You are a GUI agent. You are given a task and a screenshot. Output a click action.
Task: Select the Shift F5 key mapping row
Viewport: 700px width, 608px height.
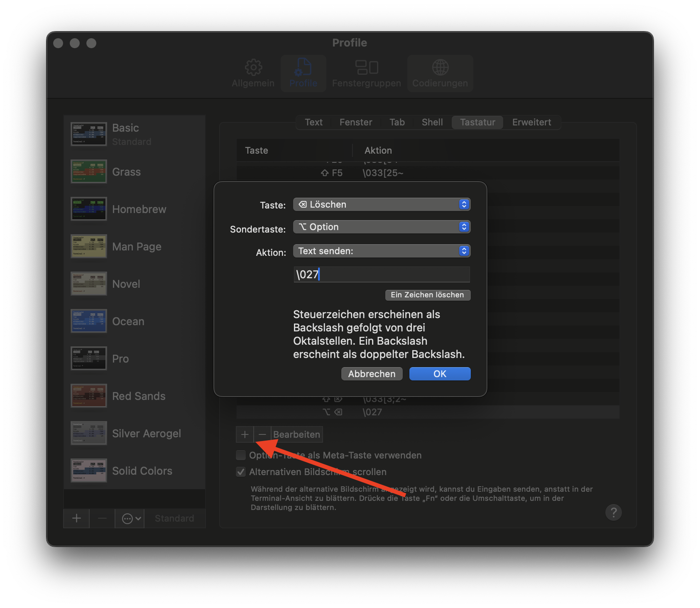click(x=428, y=173)
